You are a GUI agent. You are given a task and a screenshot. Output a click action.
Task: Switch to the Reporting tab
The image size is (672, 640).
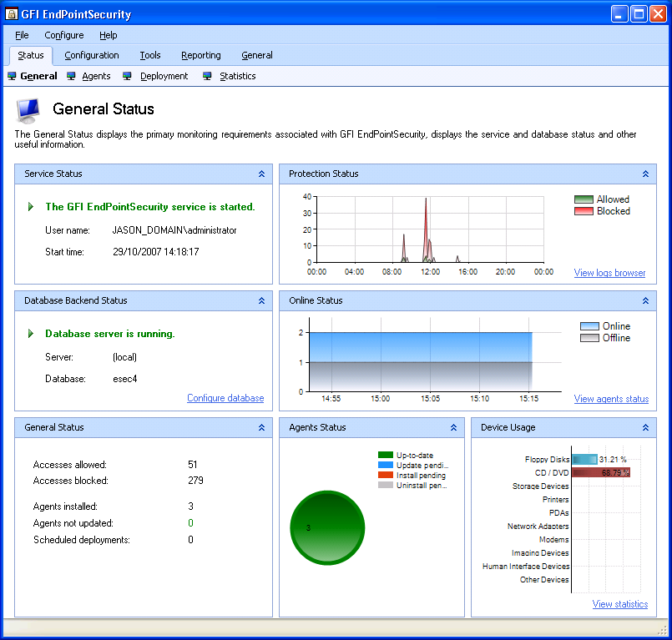tap(201, 55)
